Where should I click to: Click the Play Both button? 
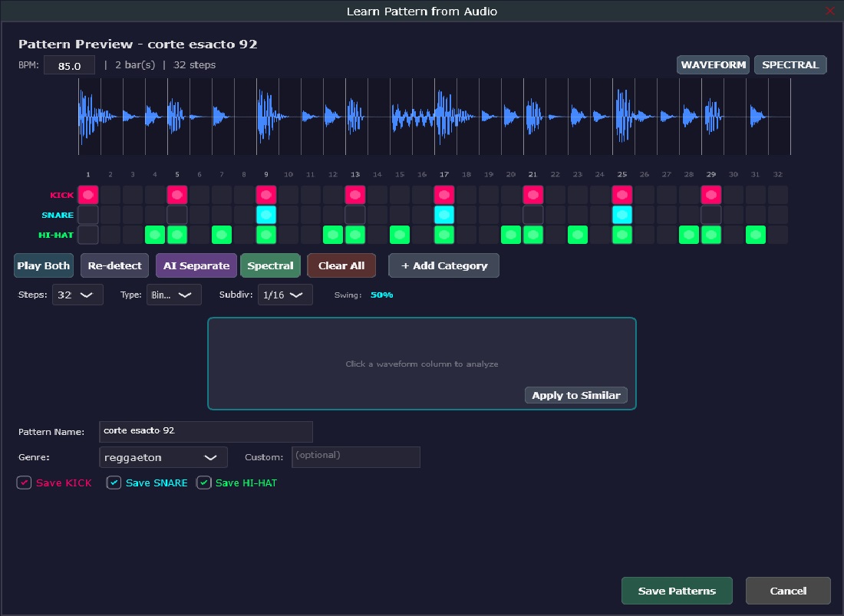[44, 265]
